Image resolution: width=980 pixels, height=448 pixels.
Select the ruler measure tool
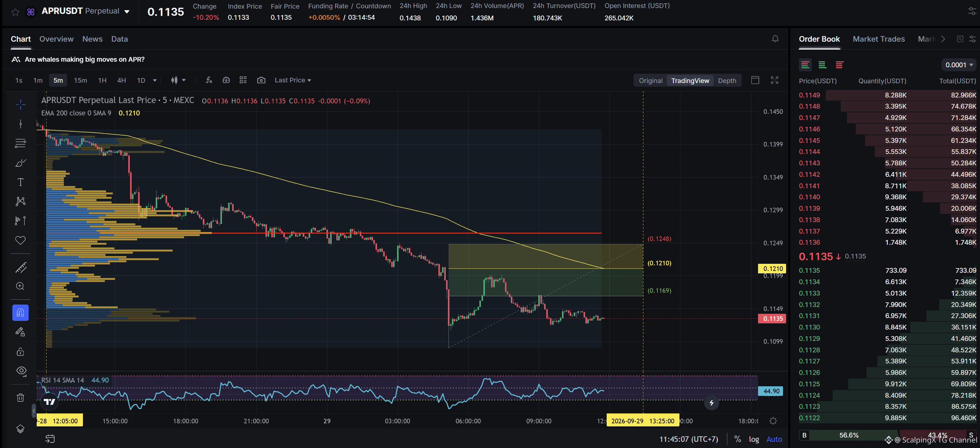point(21,268)
